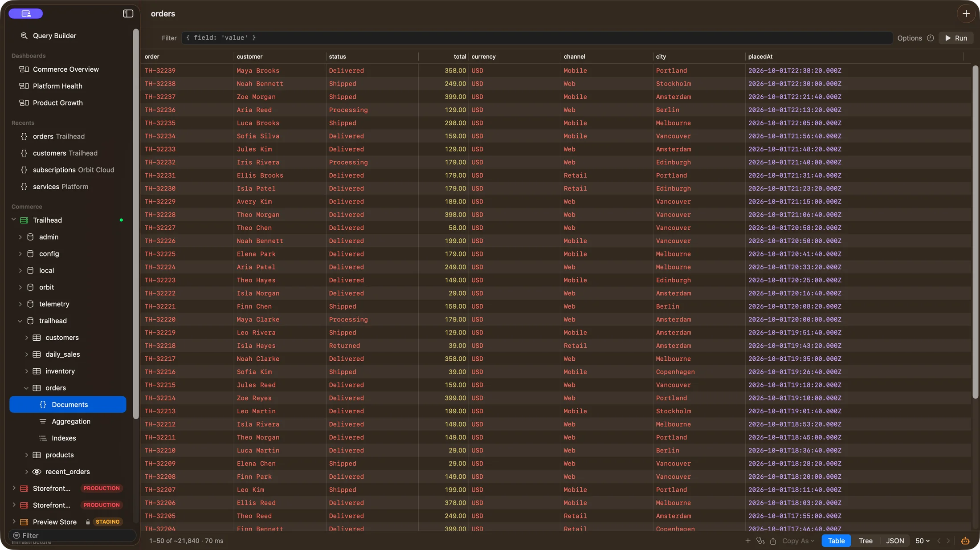
Task: Open the AI assistant robot icon
Action: pyautogui.click(x=965, y=541)
